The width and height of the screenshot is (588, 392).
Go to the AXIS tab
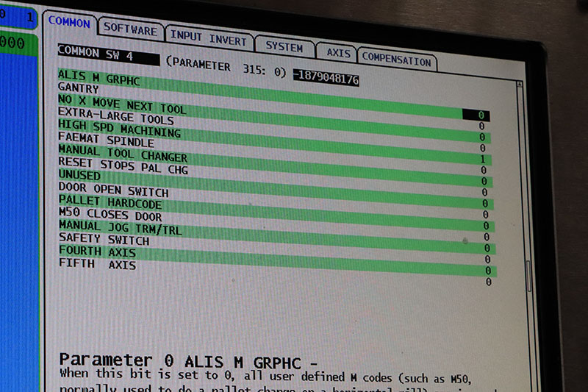[338, 52]
